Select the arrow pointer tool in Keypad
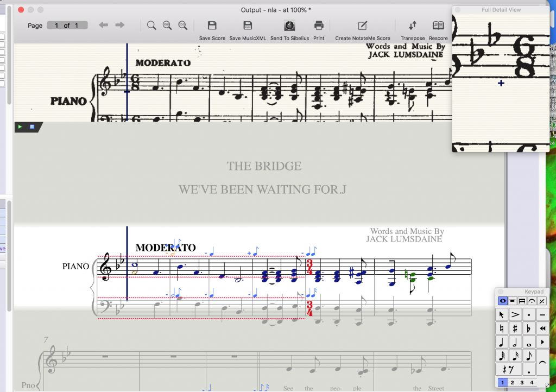Image resolution: width=556 pixels, height=392 pixels. pos(501,315)
